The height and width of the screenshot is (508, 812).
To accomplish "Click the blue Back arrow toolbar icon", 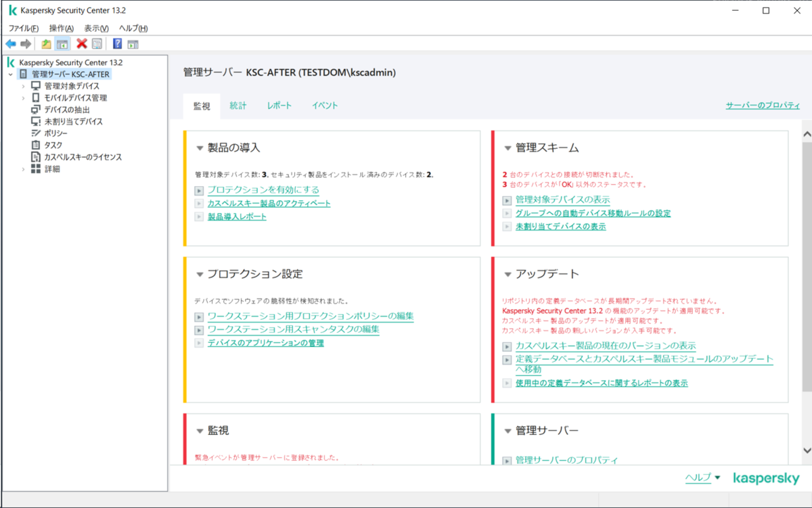I will pos(11,44).
